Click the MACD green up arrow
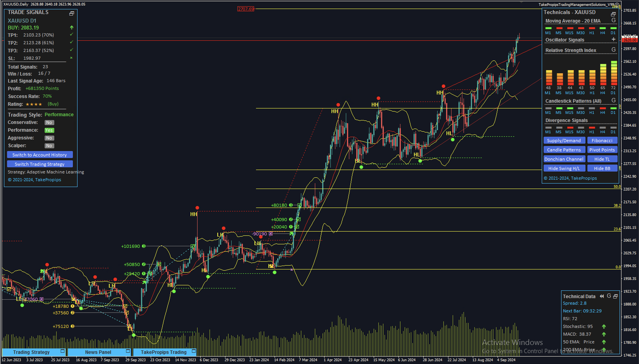639x364 pixels. pos(604,334)
